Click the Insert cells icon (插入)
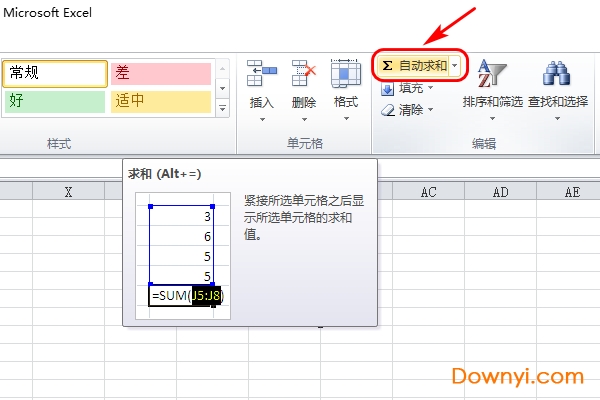Screen dimensions: 600x400 (261, 73)
